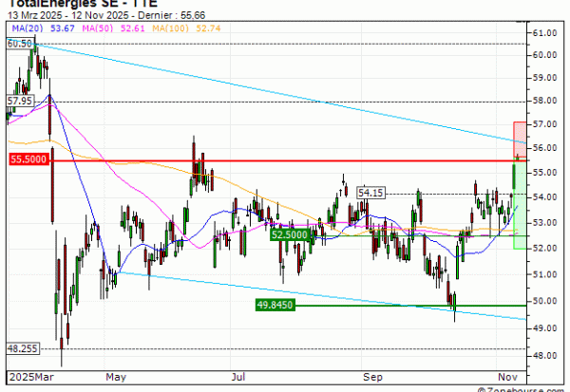Click the 48.255 price level label
The height and width of the screenshot is (392, 570).
click(x=23, y=348)
